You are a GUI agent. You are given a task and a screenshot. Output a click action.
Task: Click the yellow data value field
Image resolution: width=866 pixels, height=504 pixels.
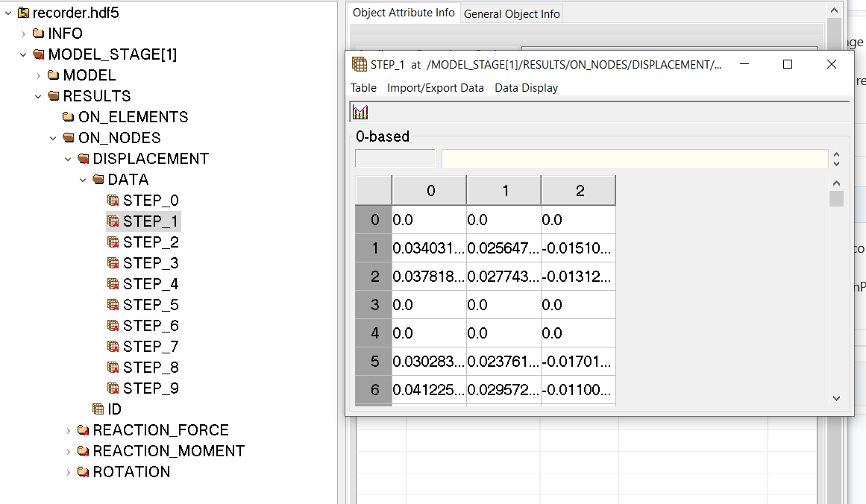tap(634, 159)
